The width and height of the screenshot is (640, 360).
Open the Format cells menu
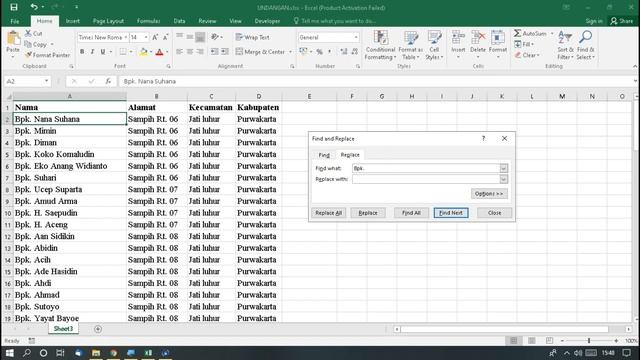tap(498, 44)
